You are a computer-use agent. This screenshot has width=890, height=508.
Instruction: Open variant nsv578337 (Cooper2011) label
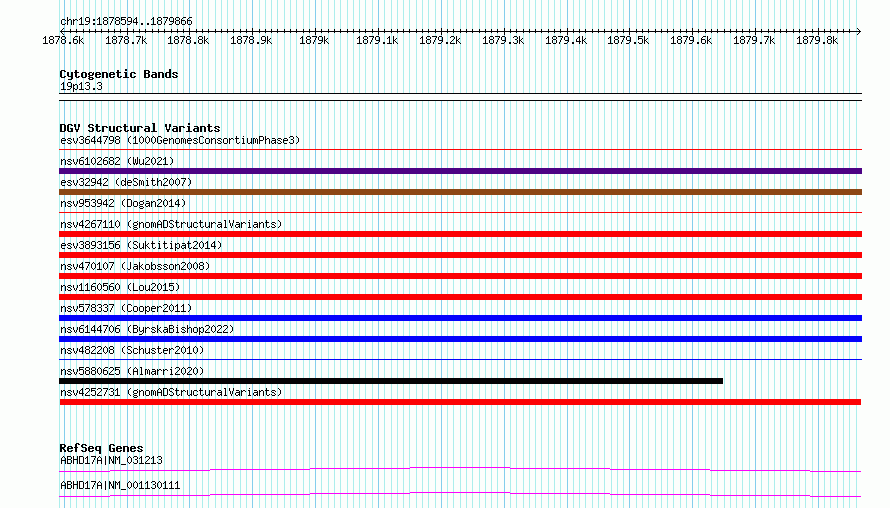point(126,308)
